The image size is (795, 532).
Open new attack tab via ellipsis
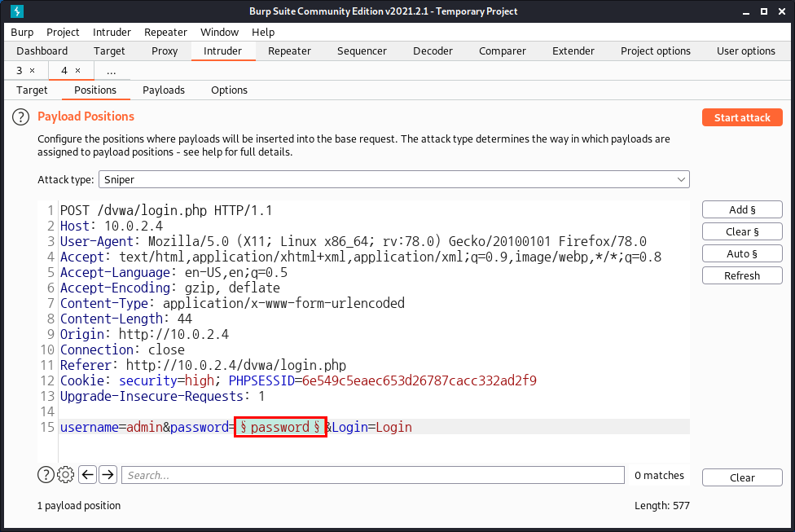click(112, 71)
